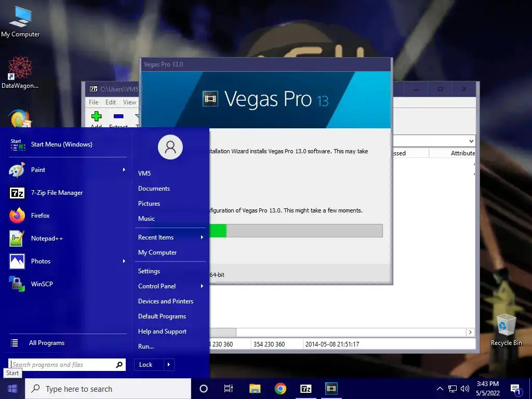The image size is (532, 399).
Task: Open My Computer desktop icon
Action: pos(20,22)
